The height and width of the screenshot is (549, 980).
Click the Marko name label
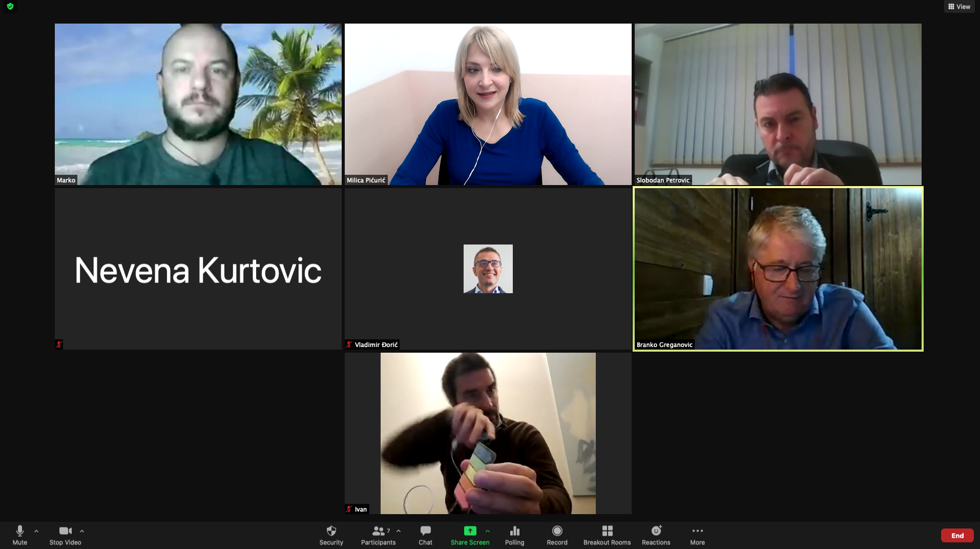66,180
